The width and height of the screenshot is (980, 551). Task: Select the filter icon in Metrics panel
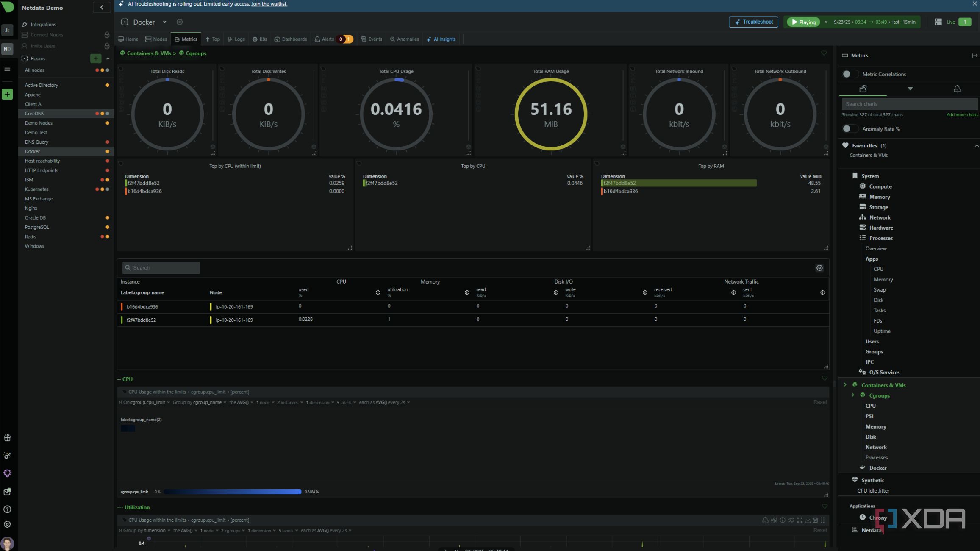(x=910, y=89)
